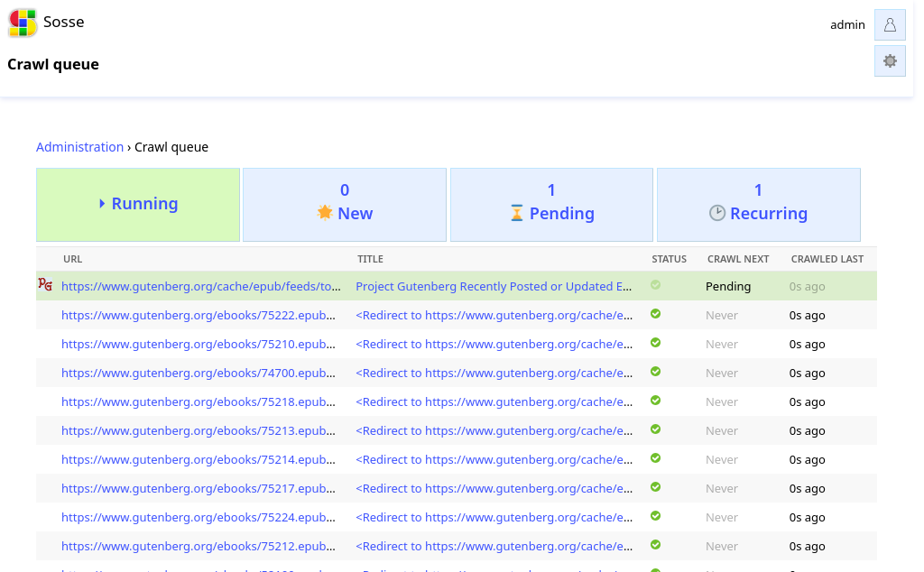Click the clock icon in Recurring box
This screenshot has height=572, width=924.
pyautogui.click(x=717, y=213)
